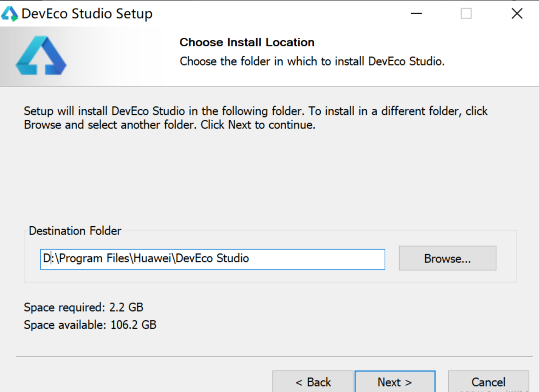This screenshot has width=539, height=392.
Task: Click the drive letter D in the path
Action: coord(47,258)
